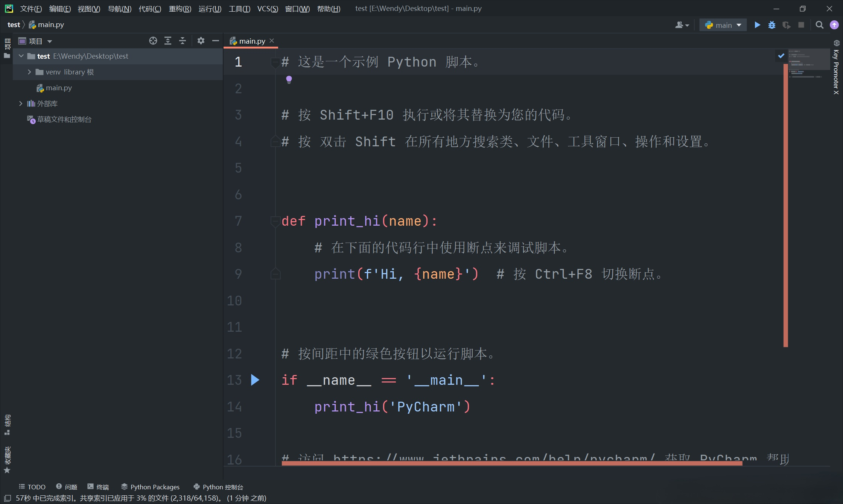
Task: Open project panel settings gear
Action: click(x=201, y=41)
